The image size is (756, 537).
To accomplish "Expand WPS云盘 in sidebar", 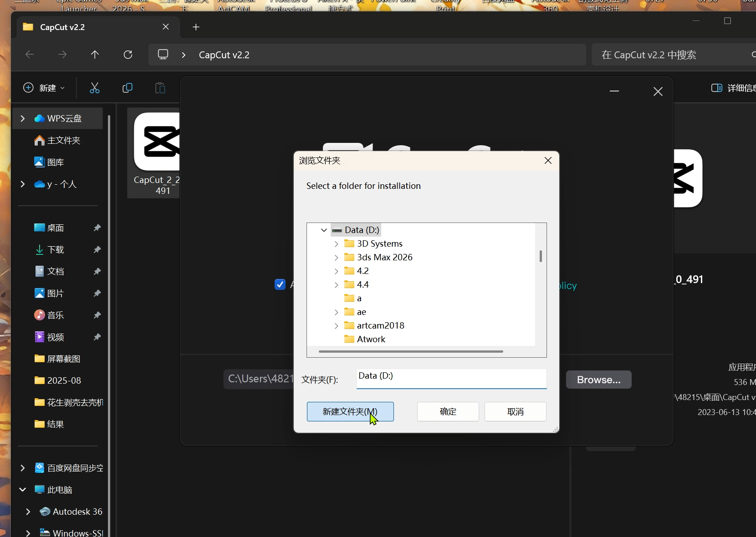I will pyautogui.click(x=22, y=118).
